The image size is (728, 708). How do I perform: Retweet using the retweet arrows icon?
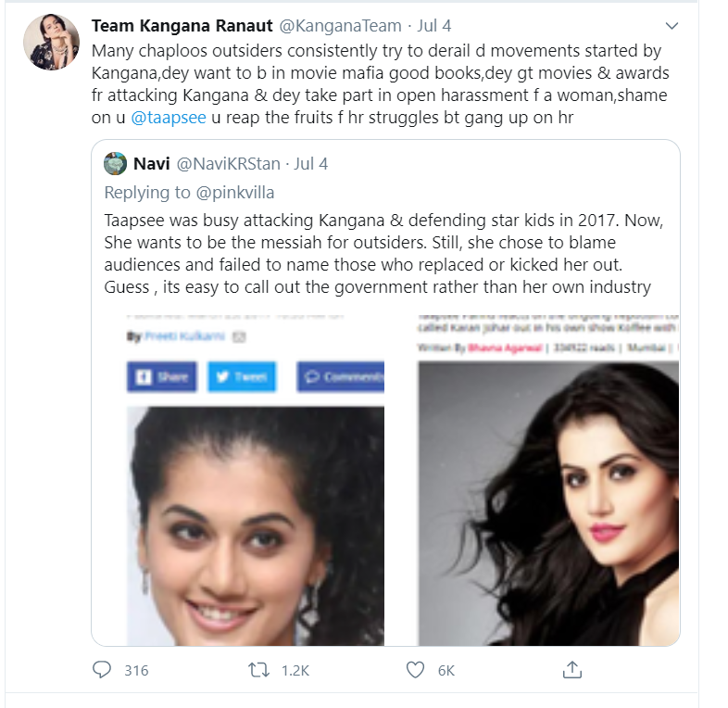[x=258, y=670]
